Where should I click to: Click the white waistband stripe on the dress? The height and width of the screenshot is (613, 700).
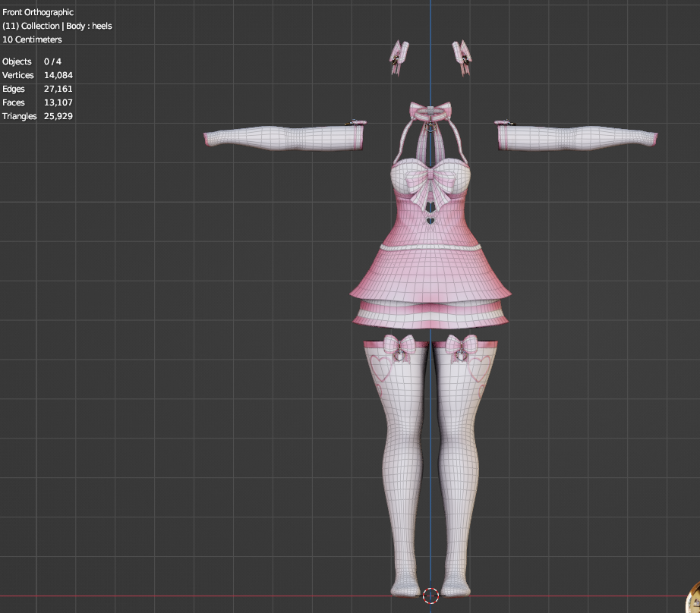[430, 247]
